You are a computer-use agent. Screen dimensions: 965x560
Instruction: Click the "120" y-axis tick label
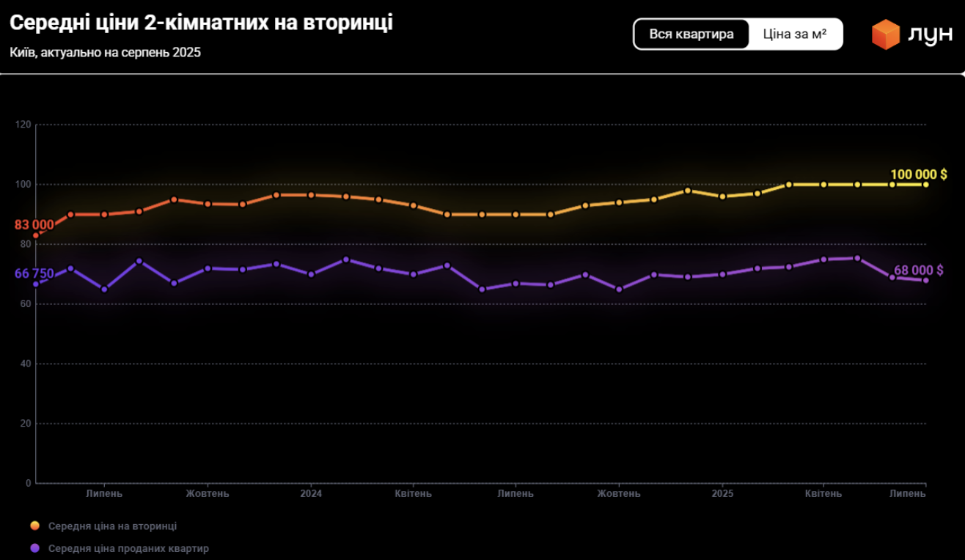[x=23, y=125]
